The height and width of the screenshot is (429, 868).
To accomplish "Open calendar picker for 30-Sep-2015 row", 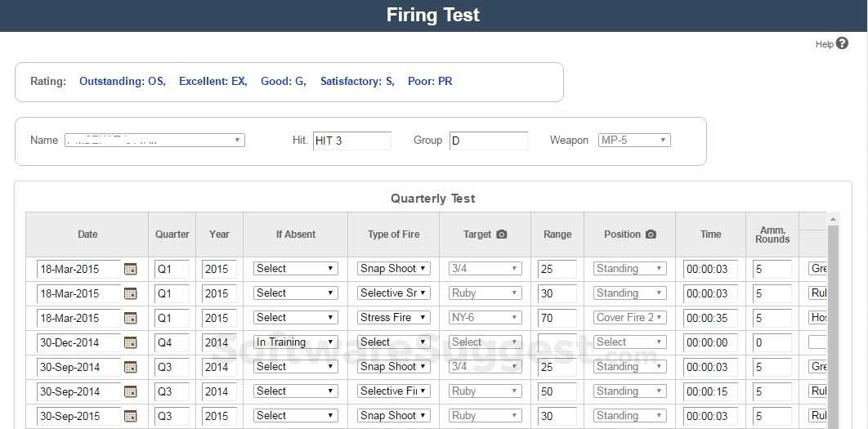I will 131,416.
